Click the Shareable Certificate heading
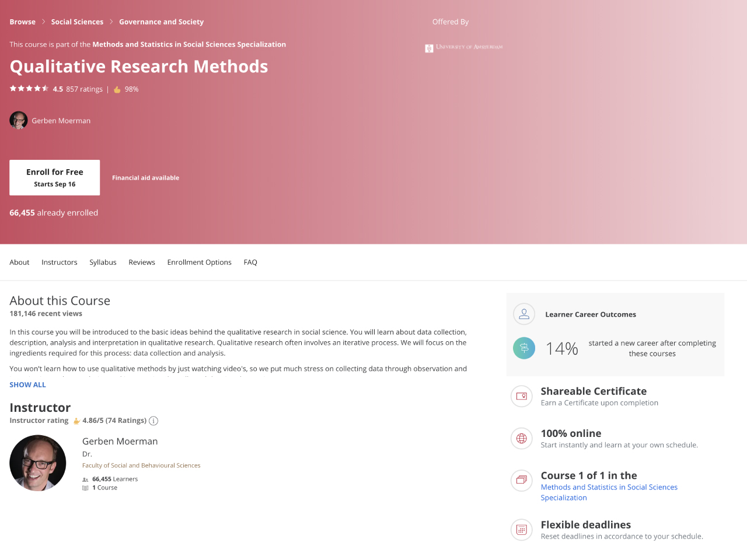The width and height of the screenshot is (747, 560). [594, 391]
